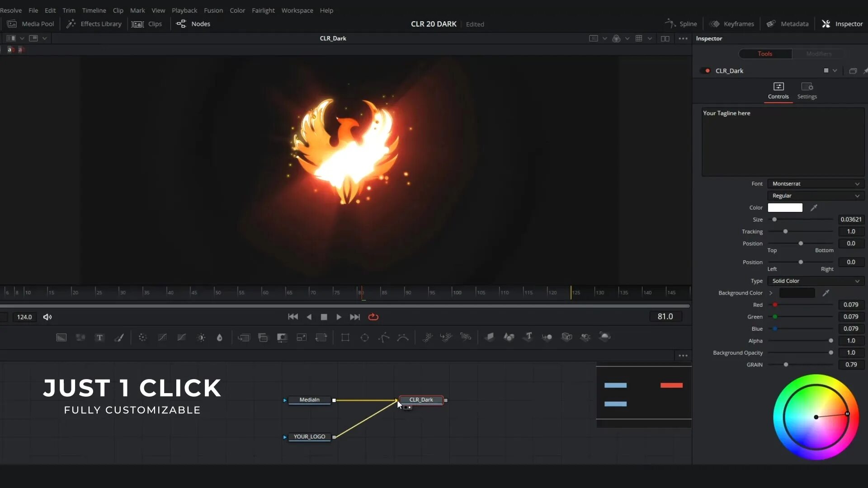Select the Paint tool
This screenshot has height=488, width=868.
119,338
